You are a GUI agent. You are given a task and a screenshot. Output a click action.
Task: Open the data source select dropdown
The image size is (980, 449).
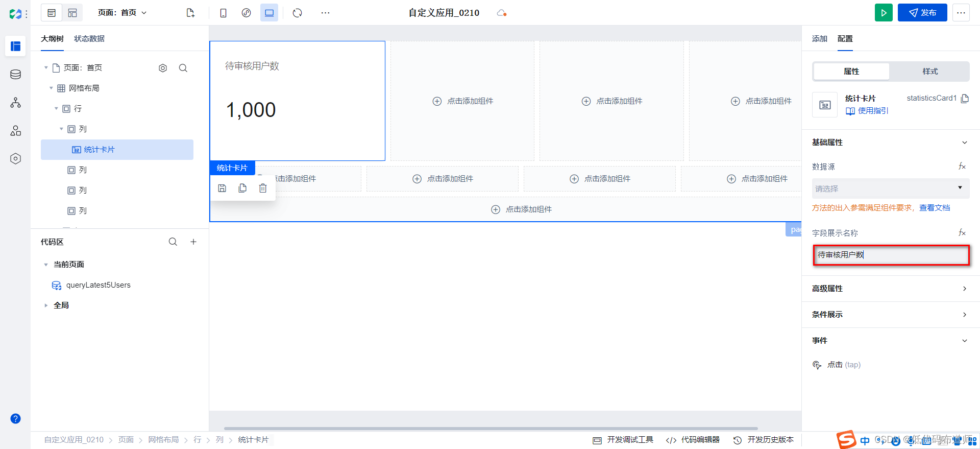tap(891, 188)
